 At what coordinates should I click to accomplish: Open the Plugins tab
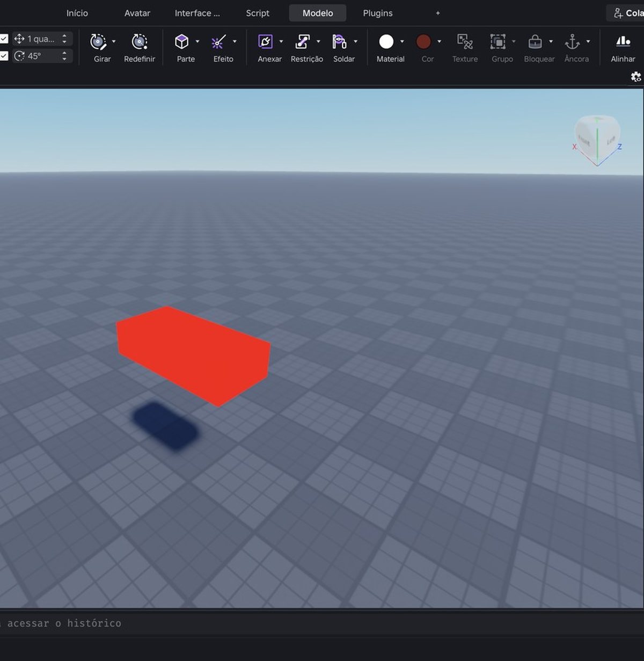pyautogui.click(x=378, y=13)
